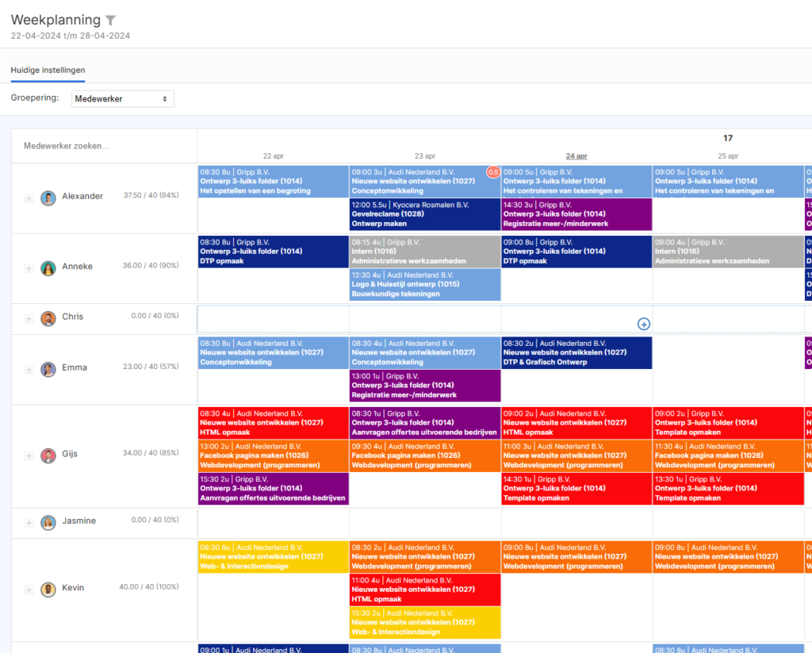Open Kevin's 11:00 4u HTML opmaak block
Screen dimensions: 812x653
425,590
